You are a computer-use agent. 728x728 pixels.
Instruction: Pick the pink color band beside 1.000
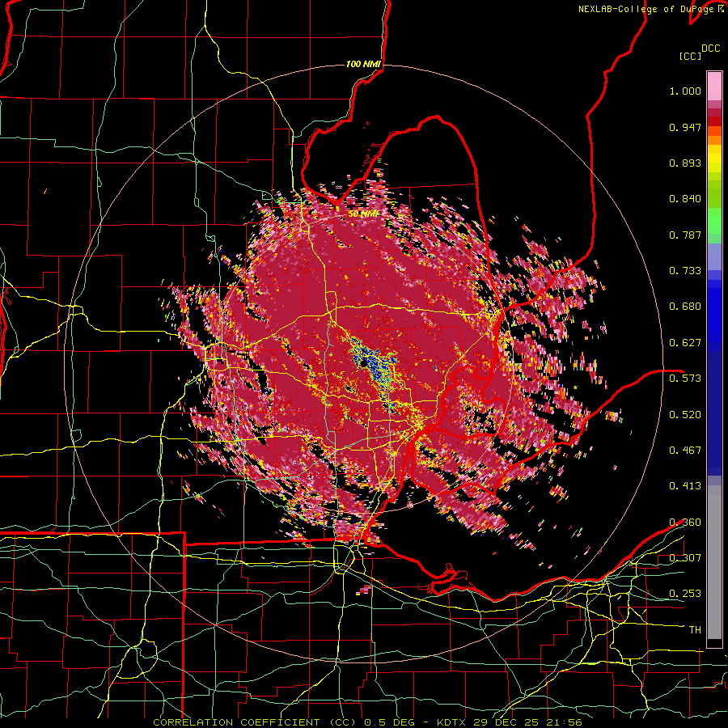(x=714, y=87)
